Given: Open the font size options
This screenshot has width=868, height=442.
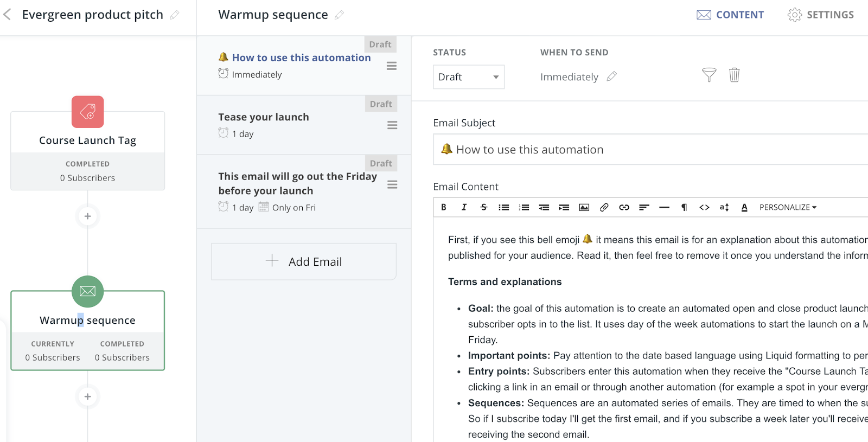Looking at the screenshot, I should (724, 207).
